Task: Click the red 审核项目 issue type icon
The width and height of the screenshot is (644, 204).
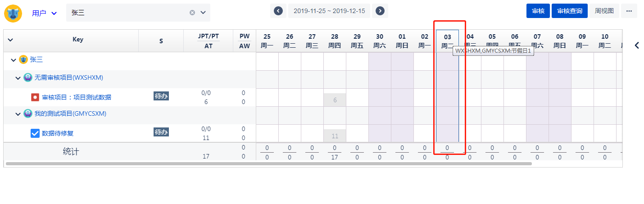Action: coord(35,97)
